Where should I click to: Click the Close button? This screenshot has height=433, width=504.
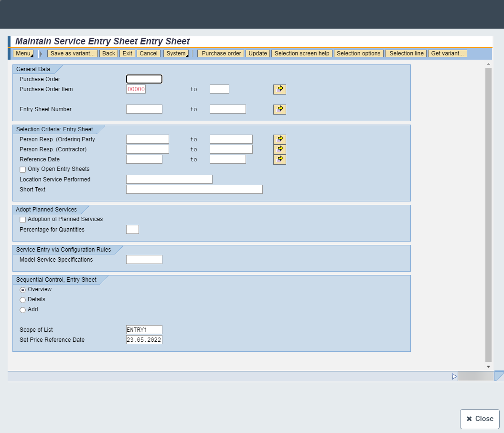pyautogui.click(x=480, y=419)
